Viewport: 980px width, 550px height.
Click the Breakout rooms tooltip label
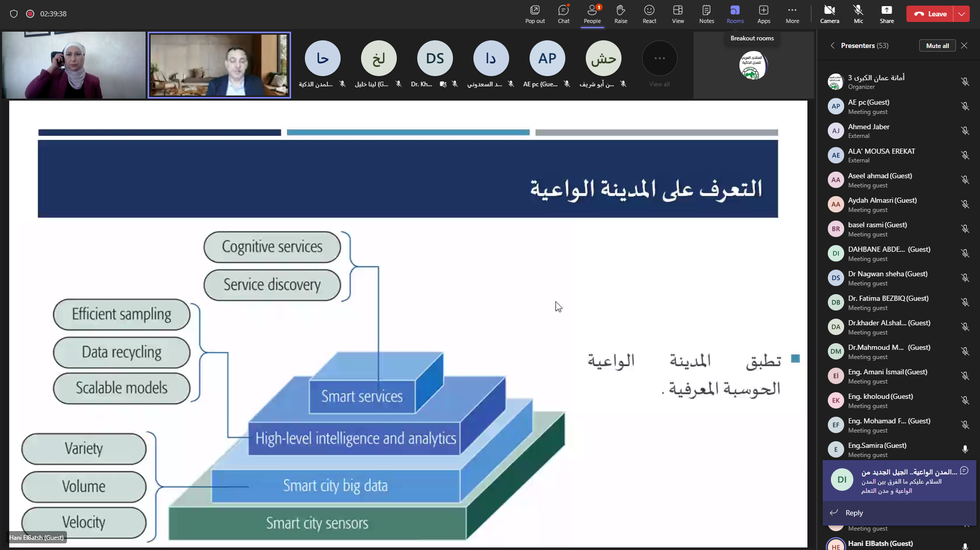pos(752,38)
